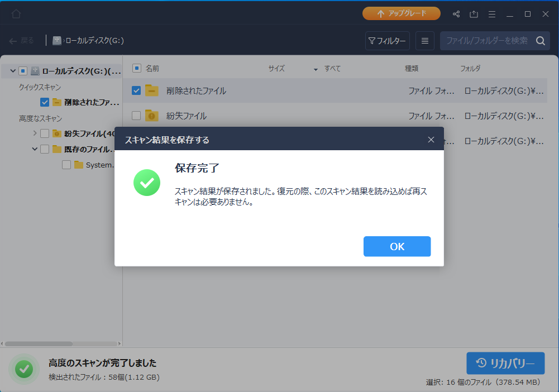Open the フィルター menu
Screen dimensions: 559x392
click(388, 41)
